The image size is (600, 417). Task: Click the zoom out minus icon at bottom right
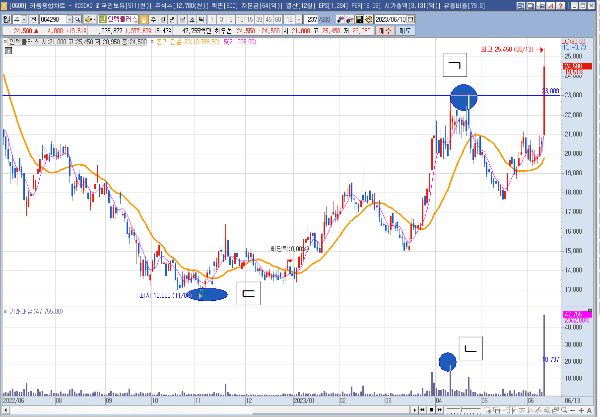coord(572,410)
